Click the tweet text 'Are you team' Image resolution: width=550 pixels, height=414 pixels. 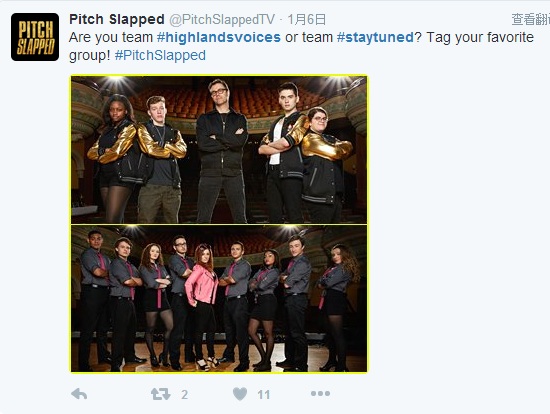click(111, 37)
